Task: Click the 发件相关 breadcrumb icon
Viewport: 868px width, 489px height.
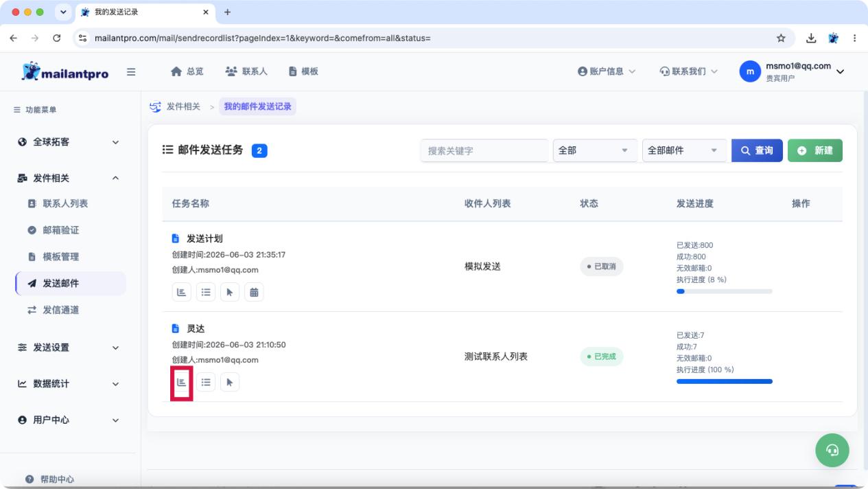Action: pos(156,106)
